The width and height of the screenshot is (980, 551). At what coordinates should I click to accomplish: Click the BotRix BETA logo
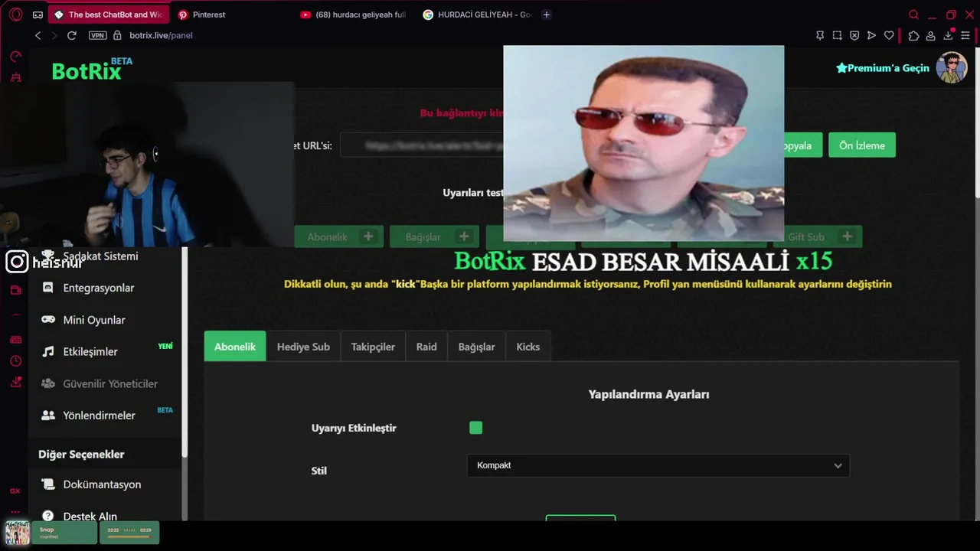91,70
